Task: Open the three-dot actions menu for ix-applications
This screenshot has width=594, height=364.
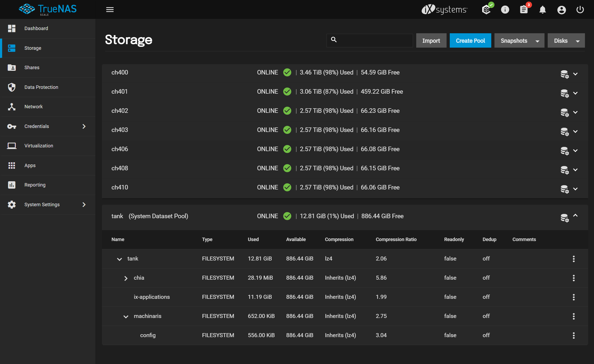Action: click(x=574, y=297)
